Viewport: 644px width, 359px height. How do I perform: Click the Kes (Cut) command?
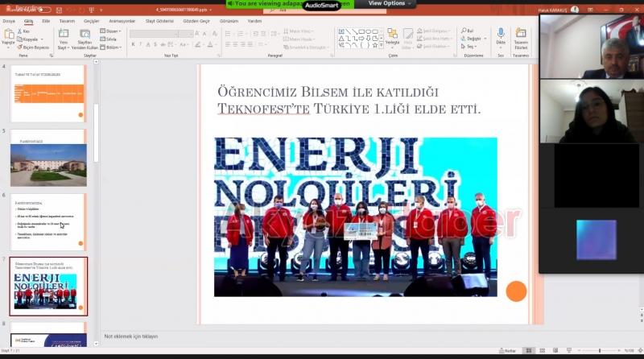[24, 31]
